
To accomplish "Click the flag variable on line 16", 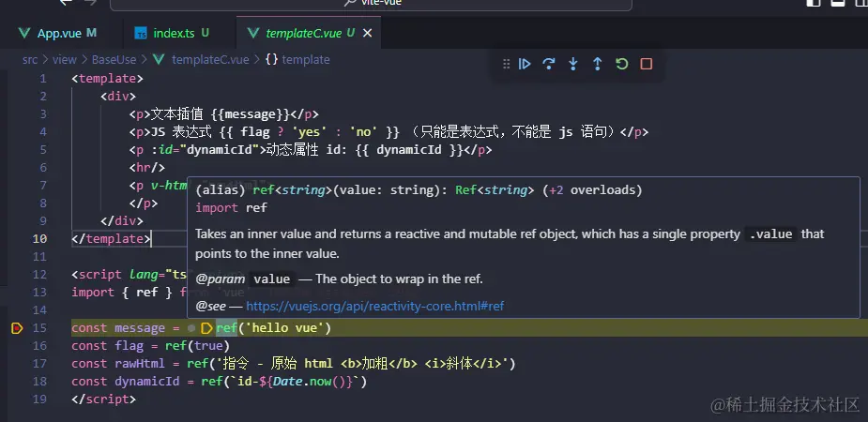I will tap(129, 346).
